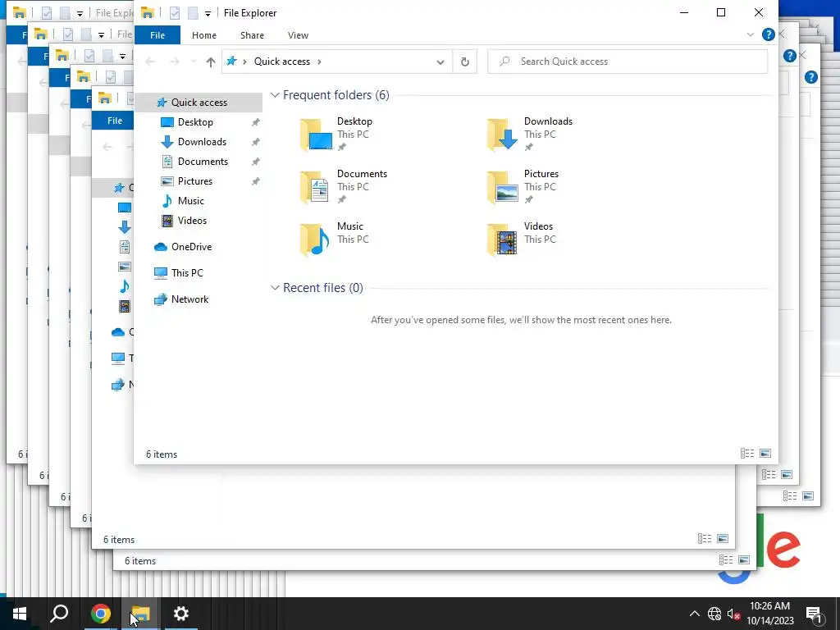The width and height of the screenshot is (840, 630).
Task: Open Google Chrome from the taskbar
Action: click(100, 614)
